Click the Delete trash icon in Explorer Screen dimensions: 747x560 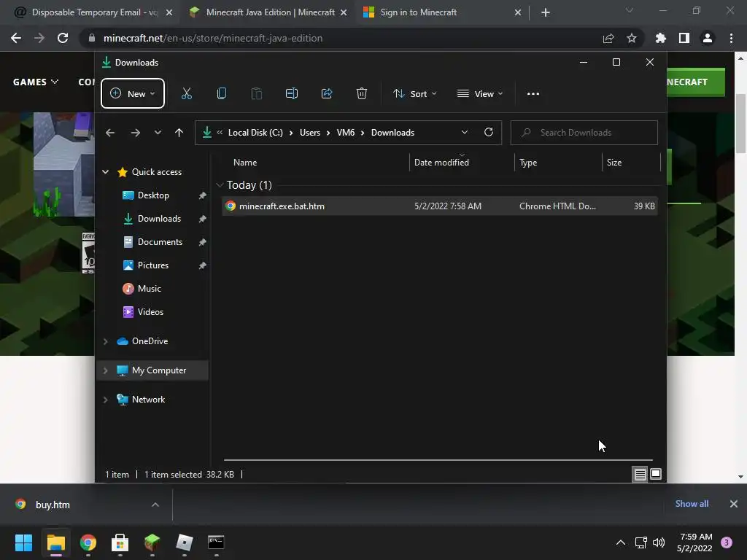362,94
